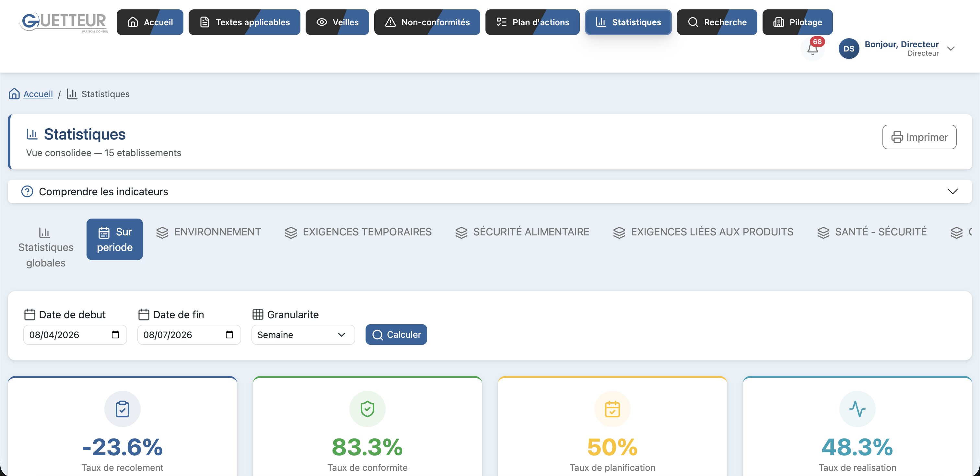Follow the Accueil breadcrumb link
This screenshot has width=980, height=476.
pos(38,94)
